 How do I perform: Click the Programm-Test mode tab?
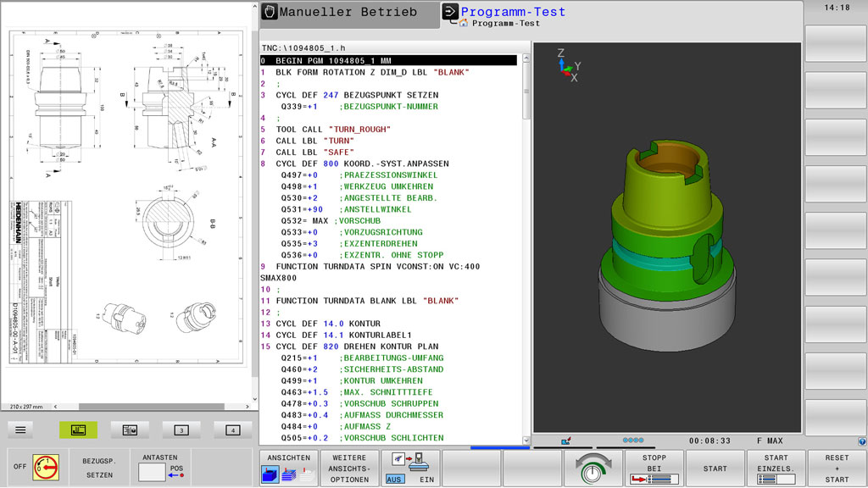tap(513, 12)
